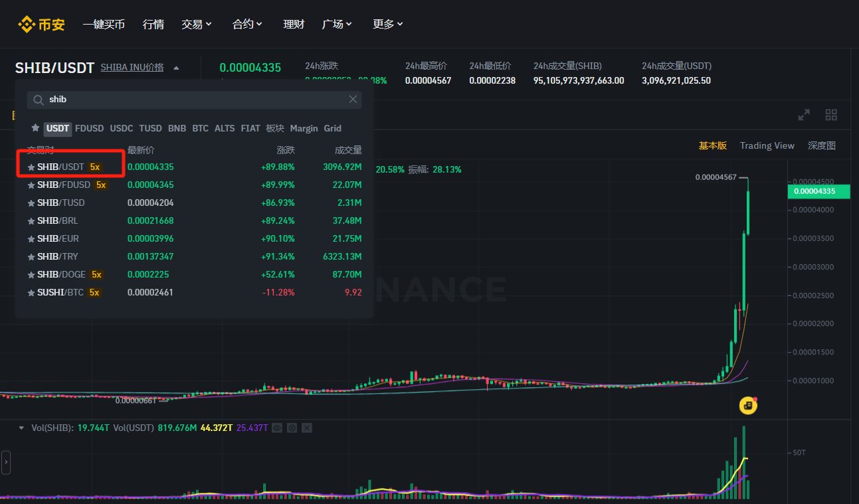Select the USDC market tab
This screenshot has width=859, height=504.
pos(122,128)
